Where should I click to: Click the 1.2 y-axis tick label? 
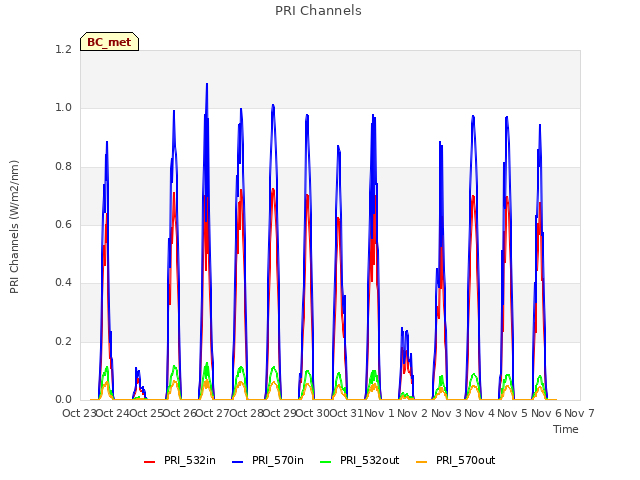[63, 49]
